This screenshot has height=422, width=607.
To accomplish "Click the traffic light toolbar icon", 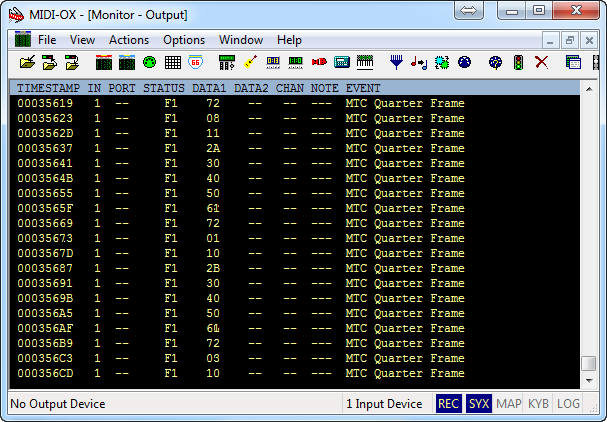I will tap(518, 62).
